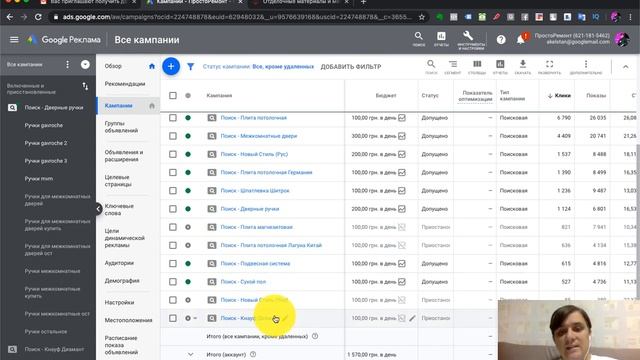Viewport: 640px width, 360px height.
Task: Open the Обзор navigation item
Action: coord(113,66)
